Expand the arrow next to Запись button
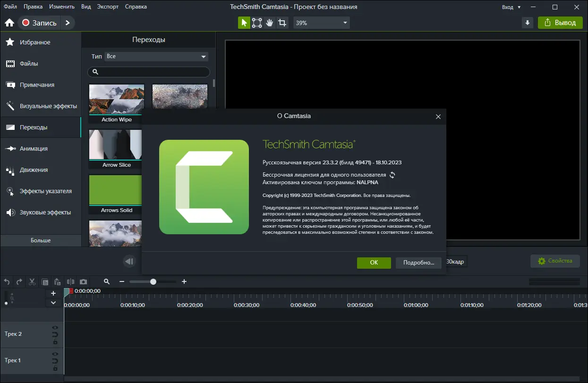The height and width of the screenshot is (383, 588). [68, 23]
